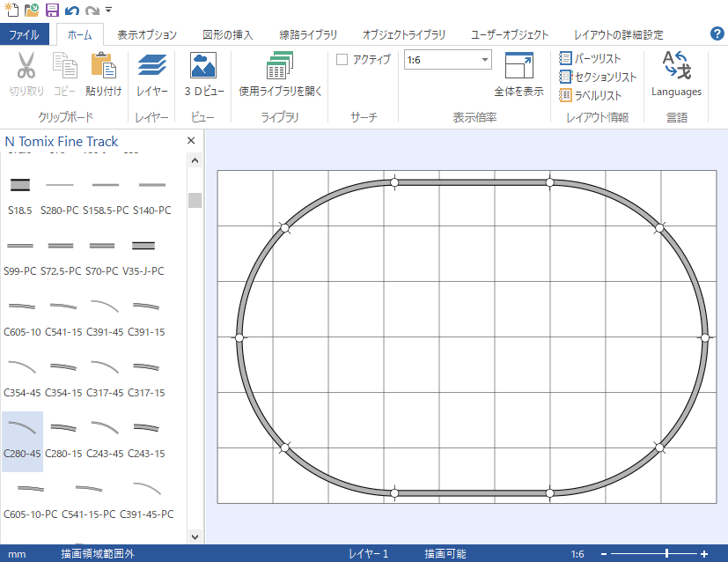
Task: Save the layout with the floppy icon
Action: pyautogui.click(x=52, y=10)
